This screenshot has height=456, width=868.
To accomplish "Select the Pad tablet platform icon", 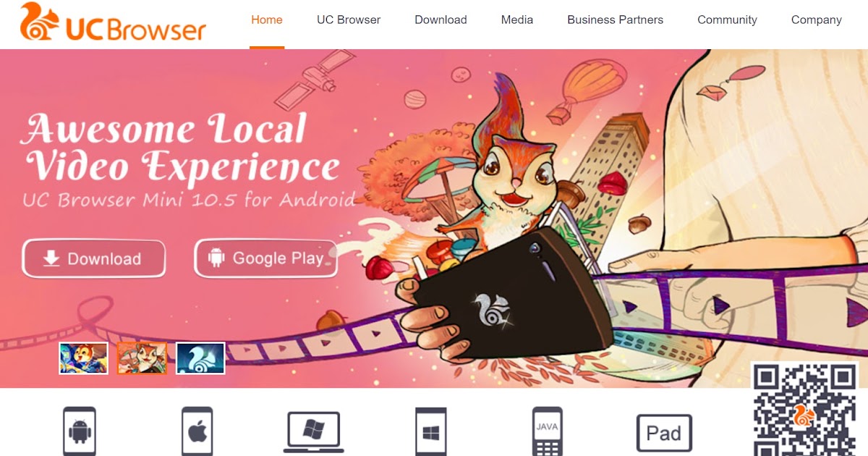I will 664,433.
